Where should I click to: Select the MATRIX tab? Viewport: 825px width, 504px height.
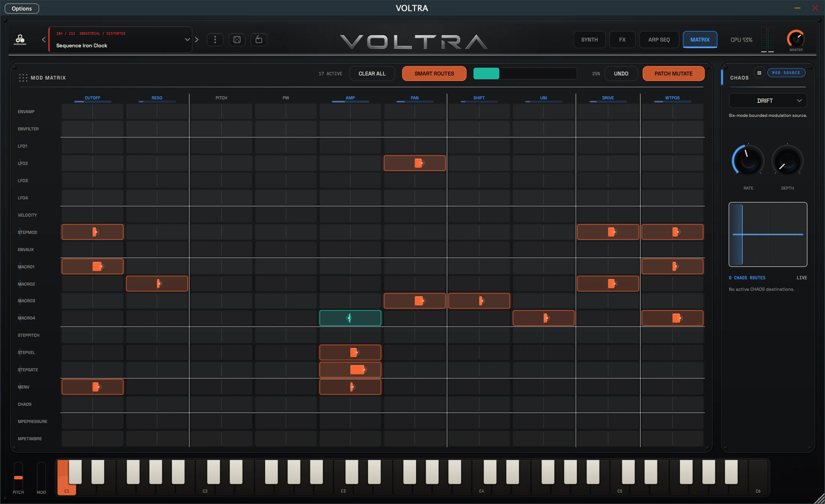coord(700,39)
